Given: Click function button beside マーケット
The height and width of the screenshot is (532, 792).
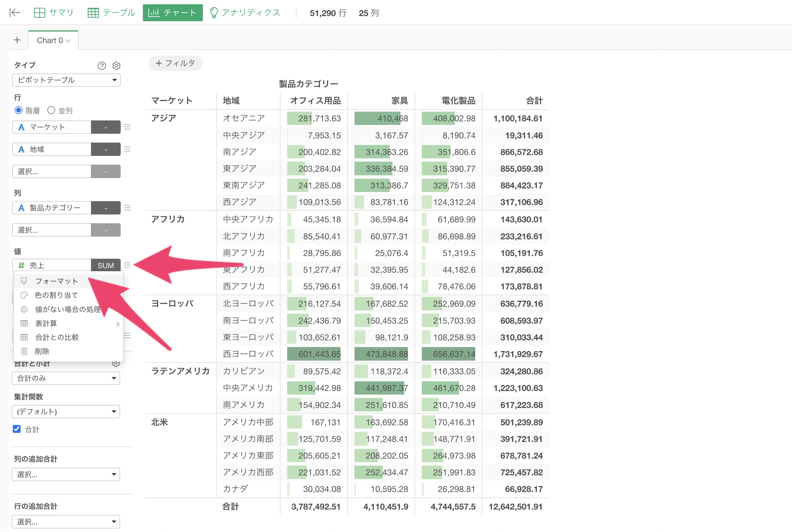Looking at the screenshot, I should pos(106,127).
